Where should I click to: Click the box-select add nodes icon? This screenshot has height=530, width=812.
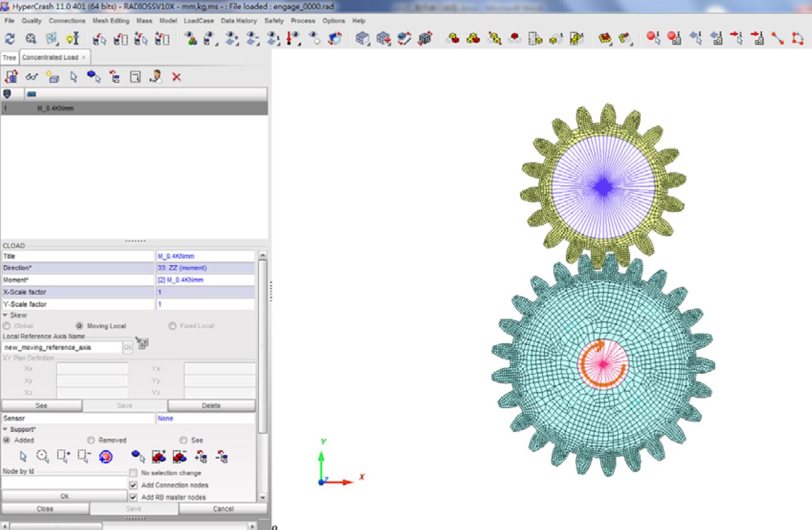coord(63,457)
